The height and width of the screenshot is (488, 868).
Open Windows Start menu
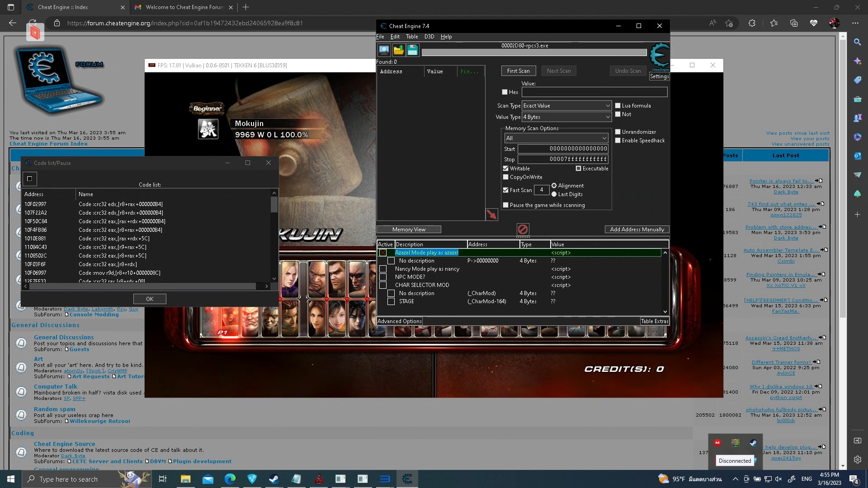click(11, 479)
